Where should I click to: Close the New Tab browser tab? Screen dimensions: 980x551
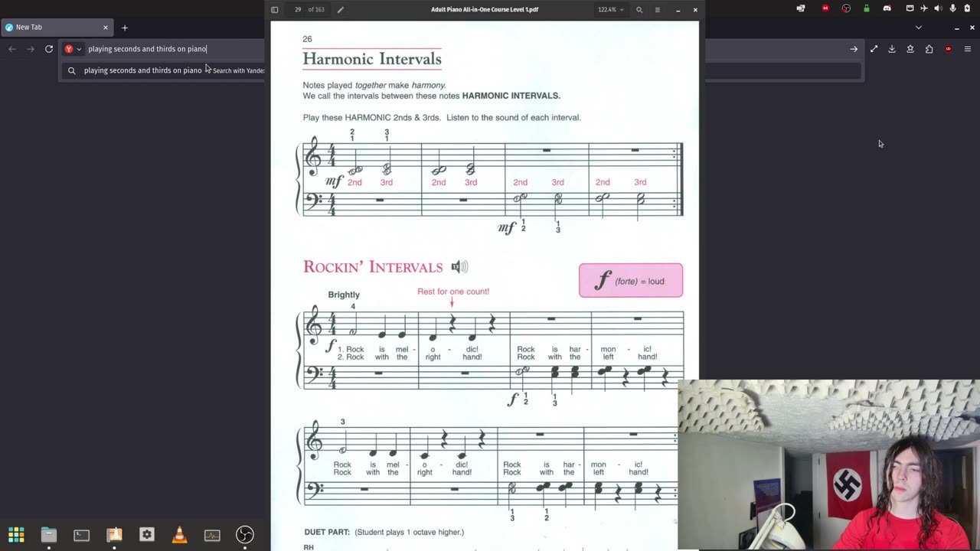click(106, 27)
